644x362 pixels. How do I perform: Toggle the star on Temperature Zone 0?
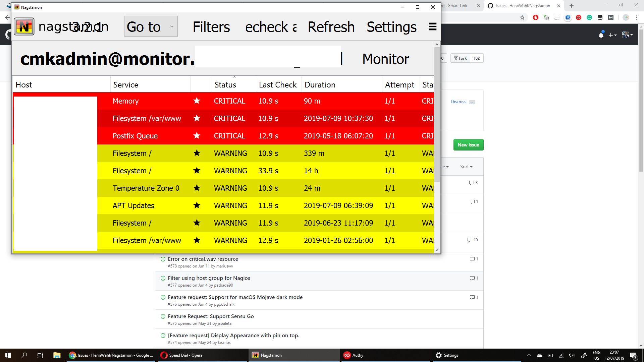[197, 188]
